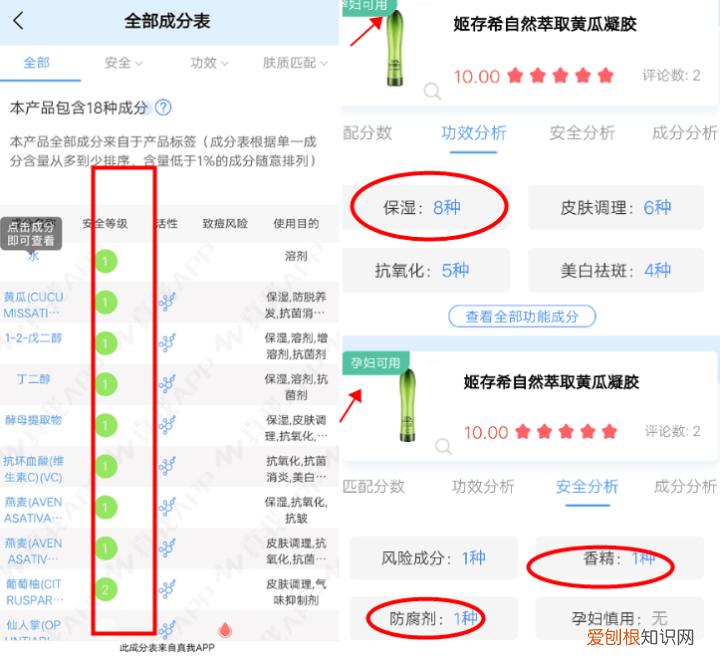
Task: Open the upper cucumber gel product thumbnail
Action: [x=394, y=48]
